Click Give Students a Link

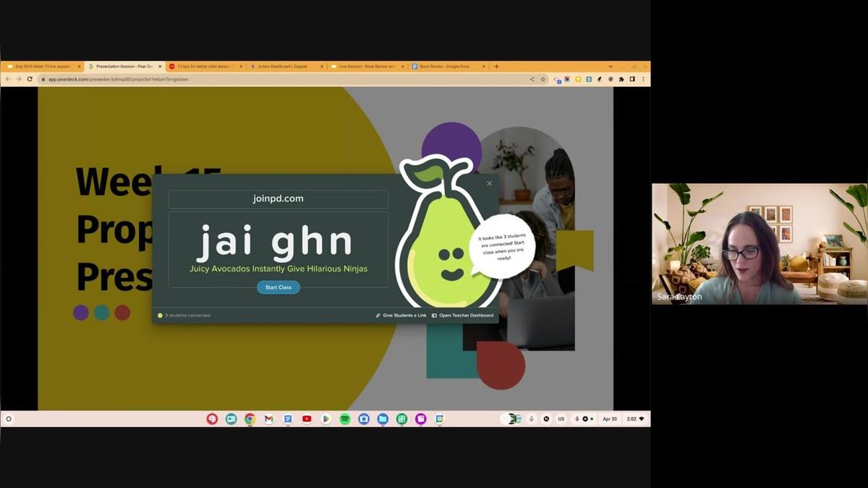[401, 316]
